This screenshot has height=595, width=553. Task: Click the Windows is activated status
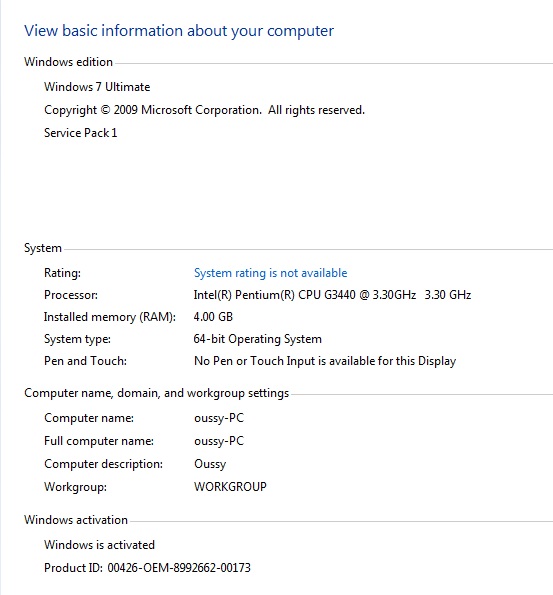[99, 545]
